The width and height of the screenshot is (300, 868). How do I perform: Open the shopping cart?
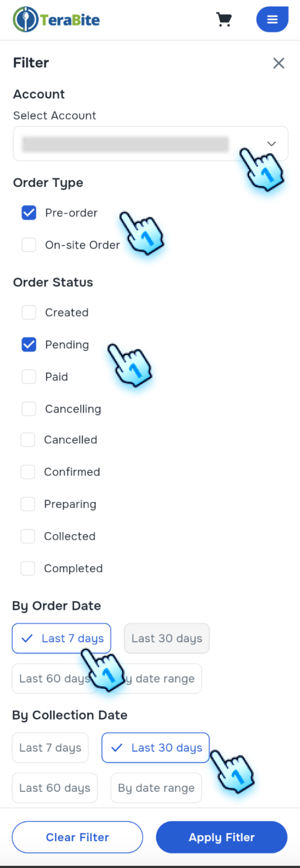(224, 19)
